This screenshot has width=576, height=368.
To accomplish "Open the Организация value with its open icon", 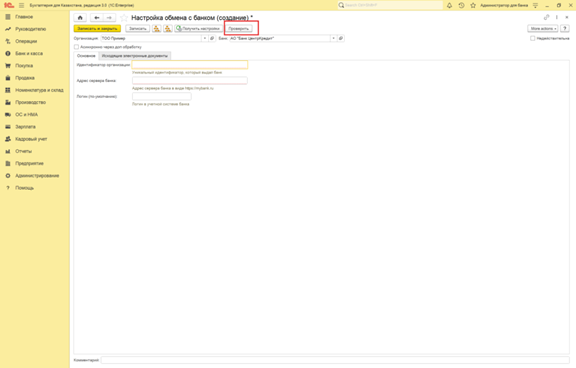I will (212, 38).
